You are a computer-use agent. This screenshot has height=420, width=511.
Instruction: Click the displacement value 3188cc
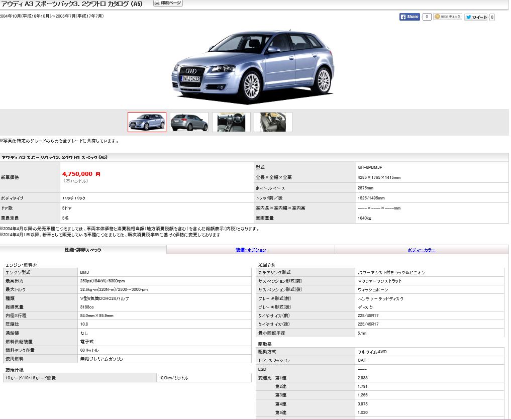[x=87, y=307]
